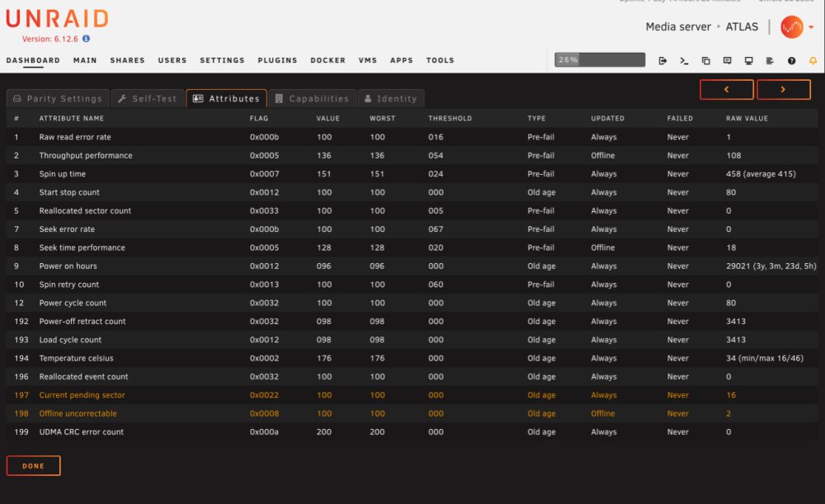
Task: Click flag 0x0022 in pending sector row
Action: pyautogui.click(x=264, y=394)
